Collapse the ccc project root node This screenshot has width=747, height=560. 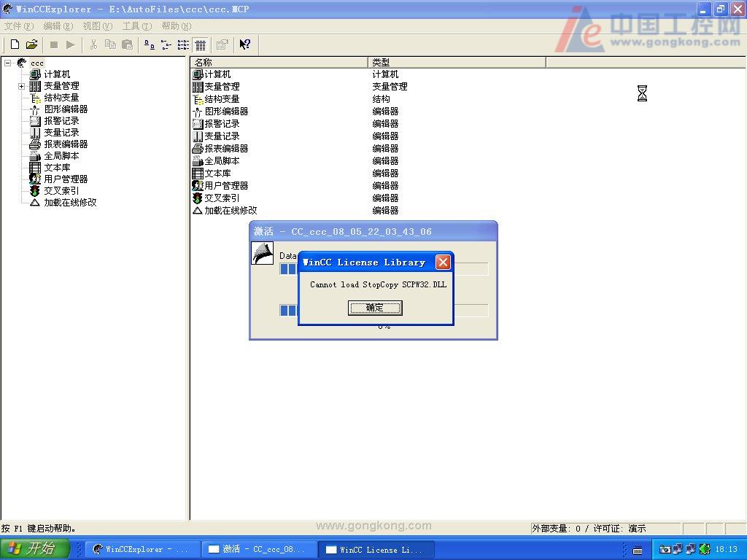pos(8,63)
